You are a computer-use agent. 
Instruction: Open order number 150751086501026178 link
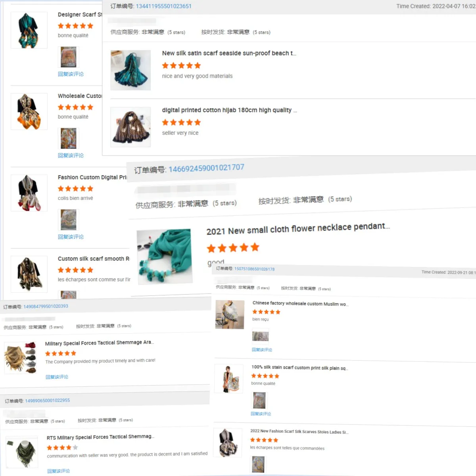[x=254, y=269]
